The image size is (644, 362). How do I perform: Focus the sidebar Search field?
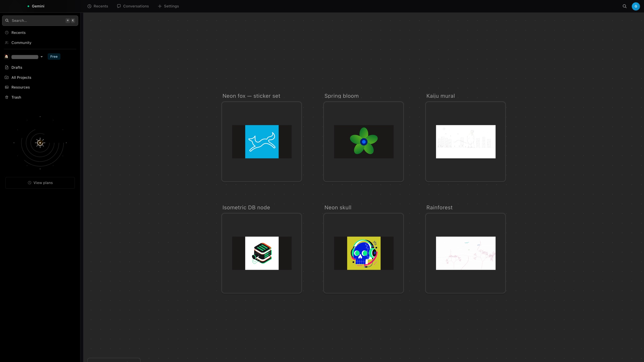(40, 20)
